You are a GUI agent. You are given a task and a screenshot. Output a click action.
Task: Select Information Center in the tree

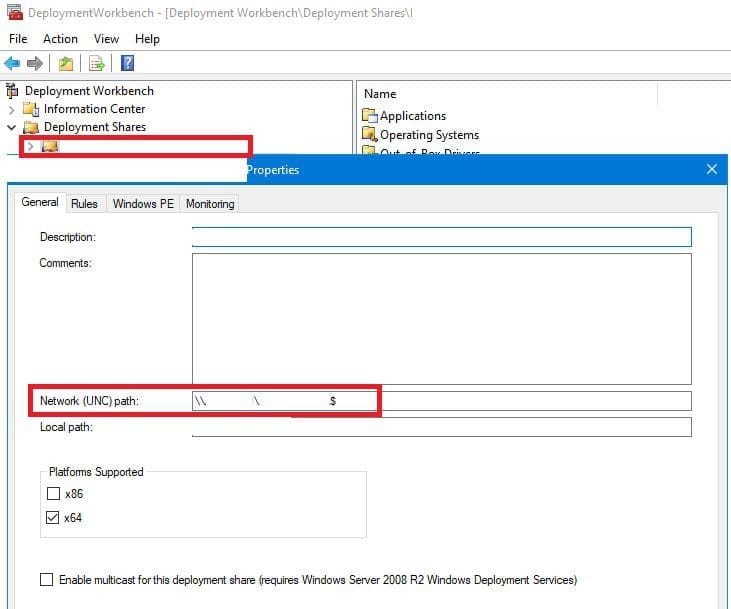94,109
